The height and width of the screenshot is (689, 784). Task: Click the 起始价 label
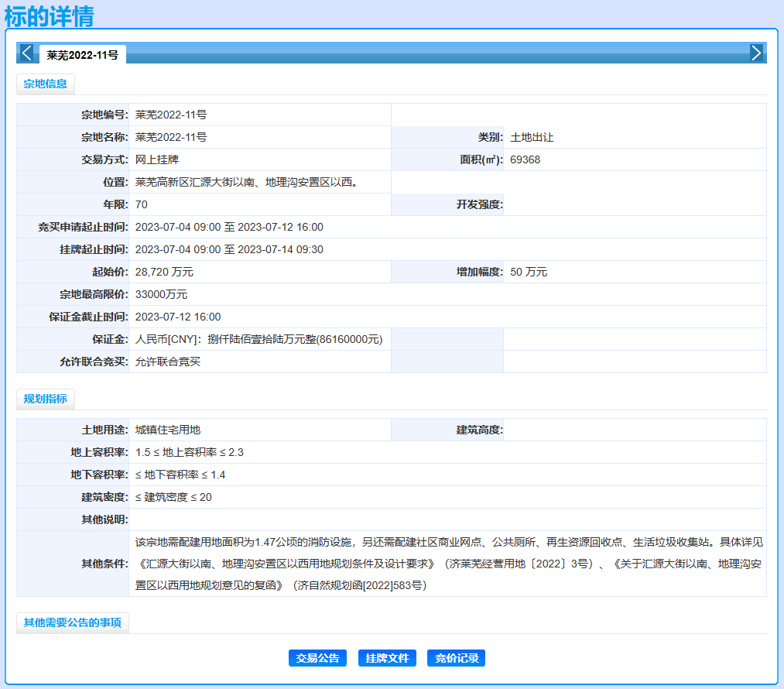[x=110, y=272]
